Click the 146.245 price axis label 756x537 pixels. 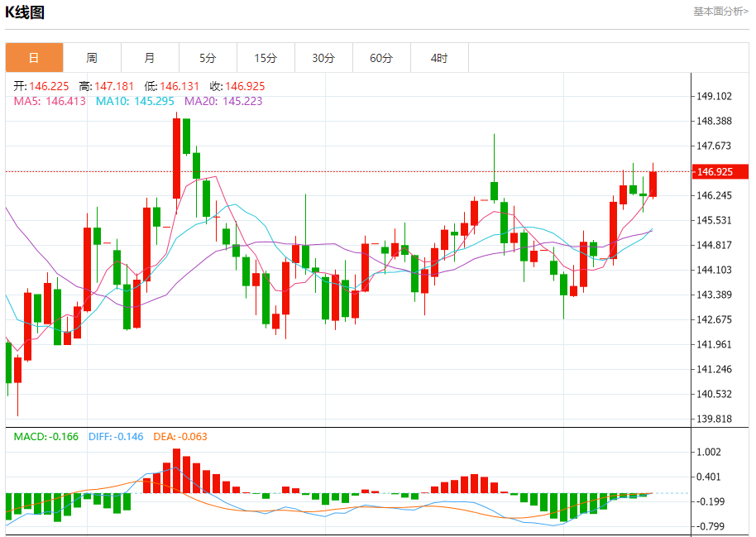714,195
